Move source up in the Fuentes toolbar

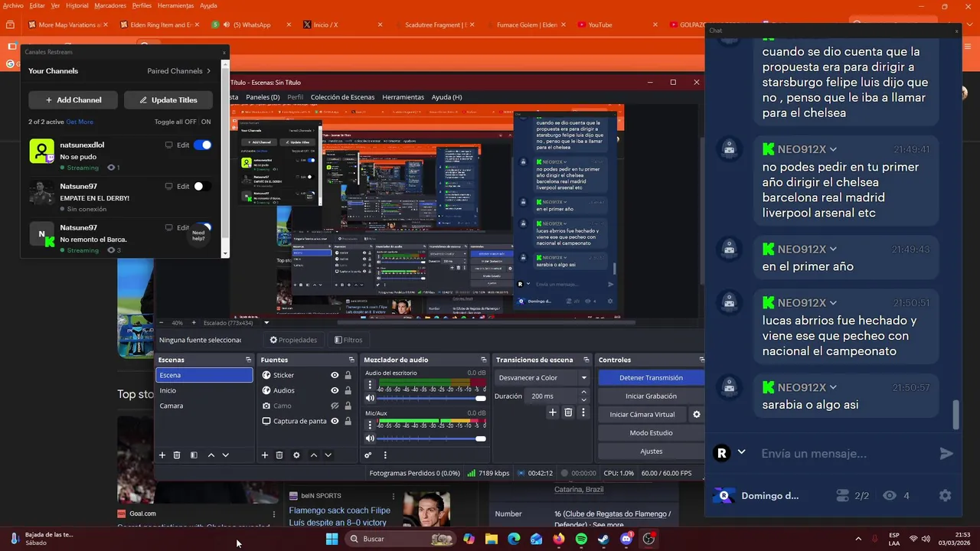[313, 455]
